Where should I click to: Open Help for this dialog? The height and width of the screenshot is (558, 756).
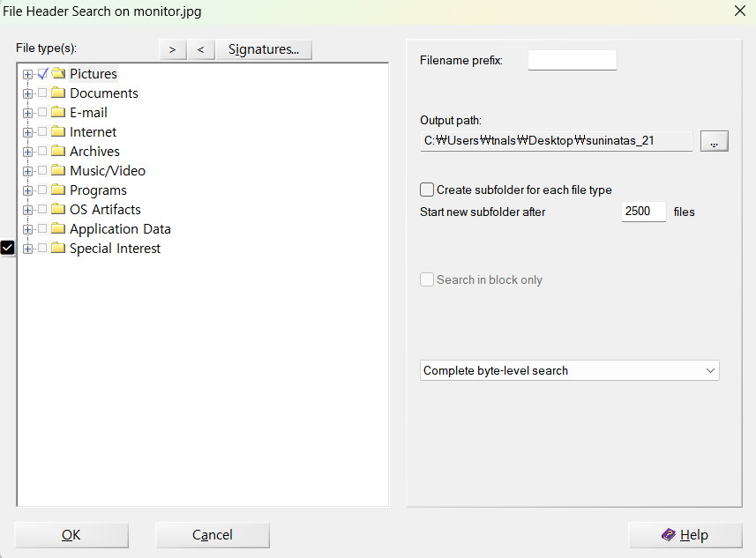(685, 535)
